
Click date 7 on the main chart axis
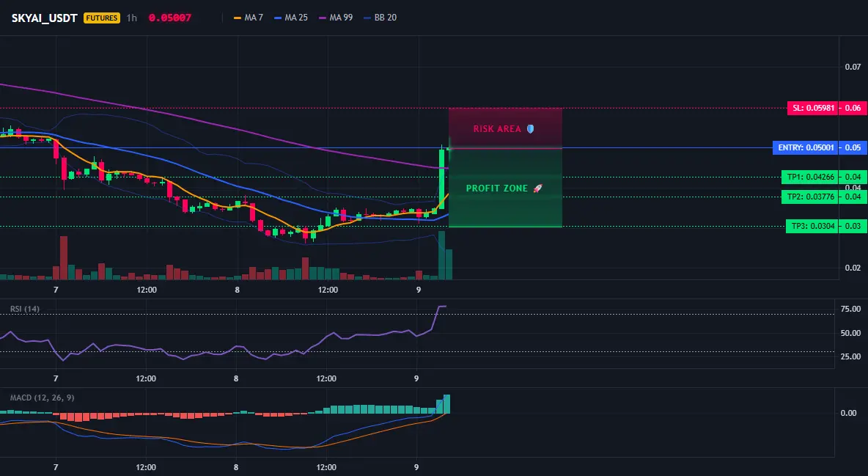pyautogui.click(x=56, y=290)
